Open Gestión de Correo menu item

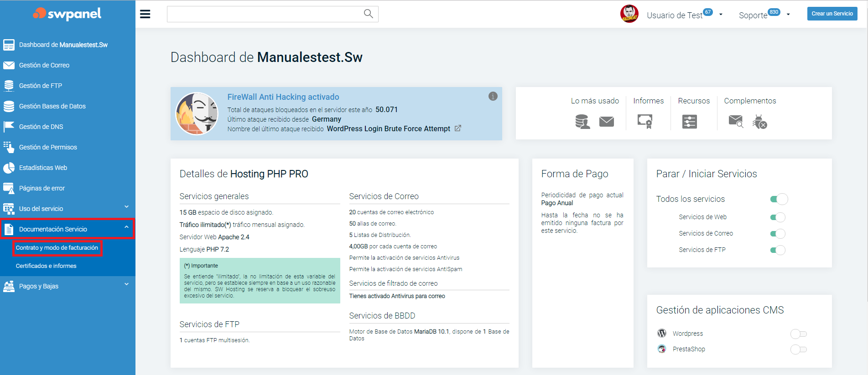coord(44,65)
